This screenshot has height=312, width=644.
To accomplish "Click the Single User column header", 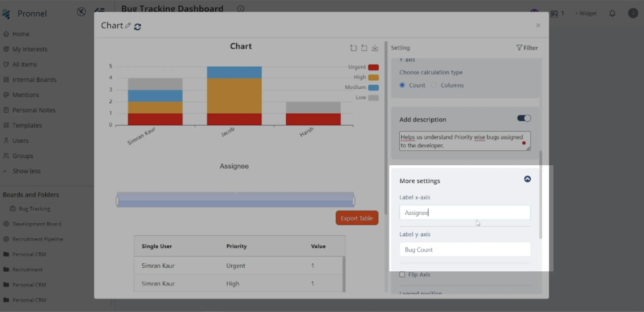I will (156, 246).
